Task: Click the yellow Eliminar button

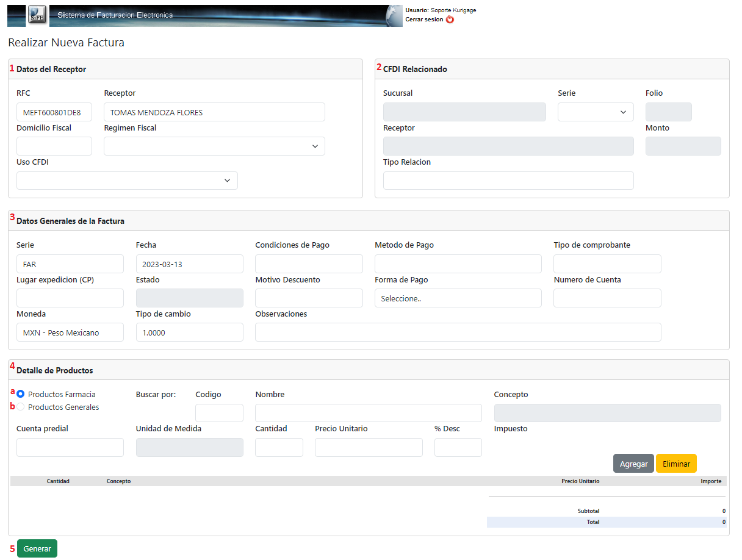Action: 676,464
